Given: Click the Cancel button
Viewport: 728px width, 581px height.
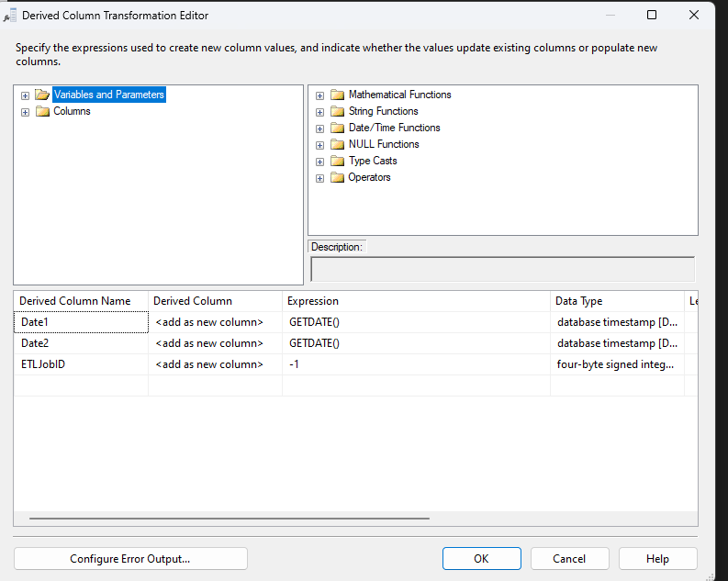Looking at the screenshot, I should [x=569, y=558].
